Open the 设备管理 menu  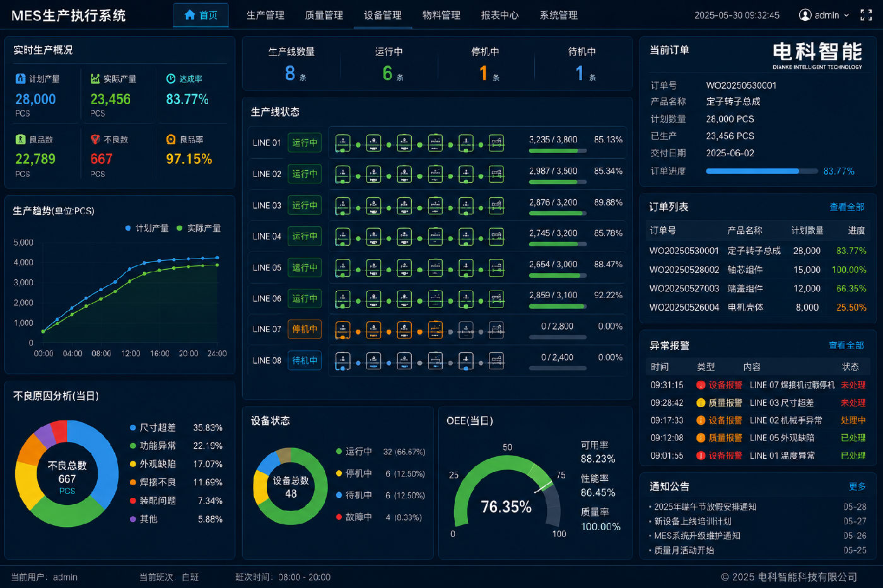(383, 15)
